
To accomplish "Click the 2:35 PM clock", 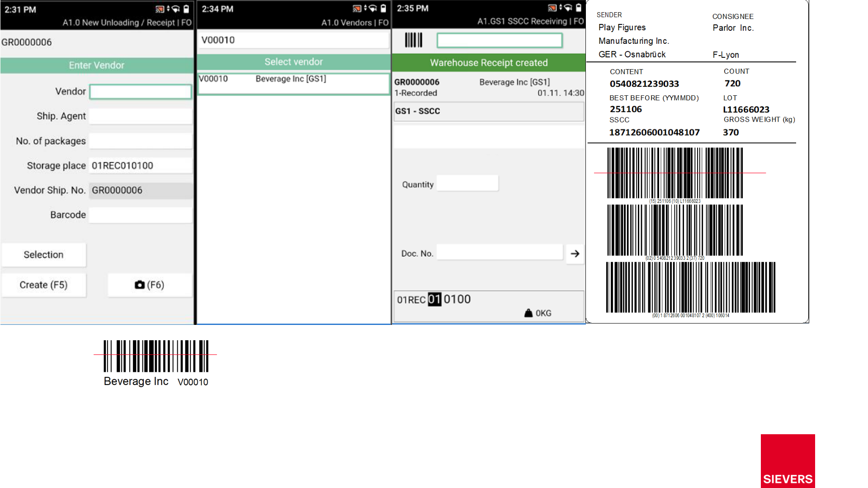I will pyautogui.click(x=413, y=9).
